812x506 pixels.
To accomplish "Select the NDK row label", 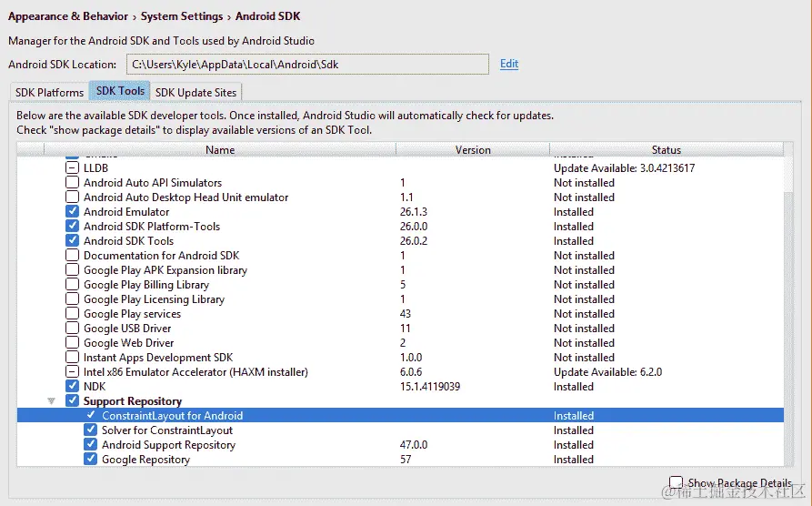I will 95,386.
